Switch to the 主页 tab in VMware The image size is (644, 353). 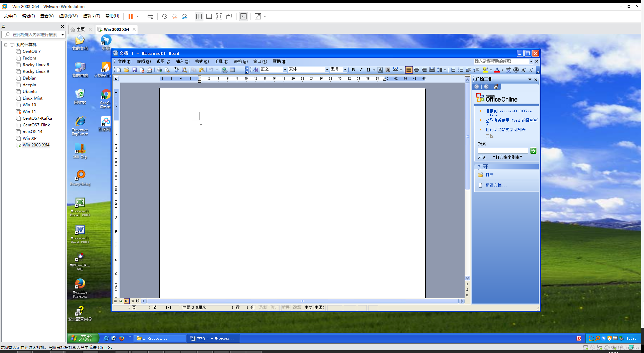[x=80, y=29]
